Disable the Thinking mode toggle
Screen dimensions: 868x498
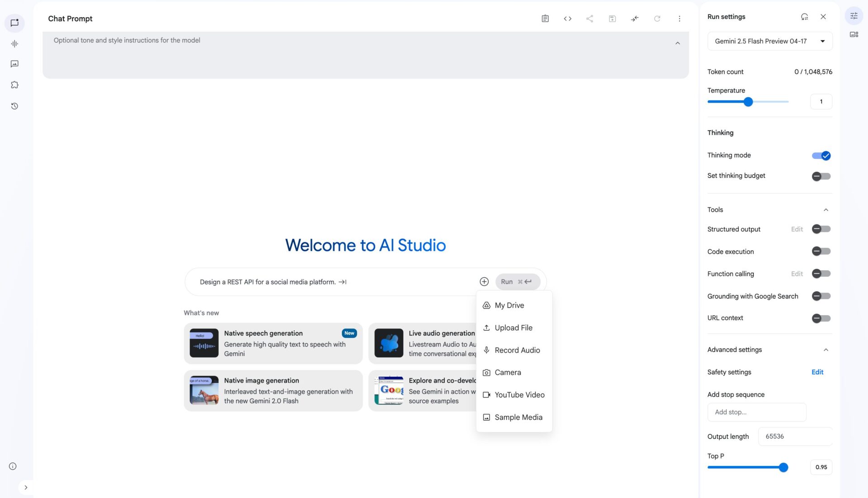point(821,156)
